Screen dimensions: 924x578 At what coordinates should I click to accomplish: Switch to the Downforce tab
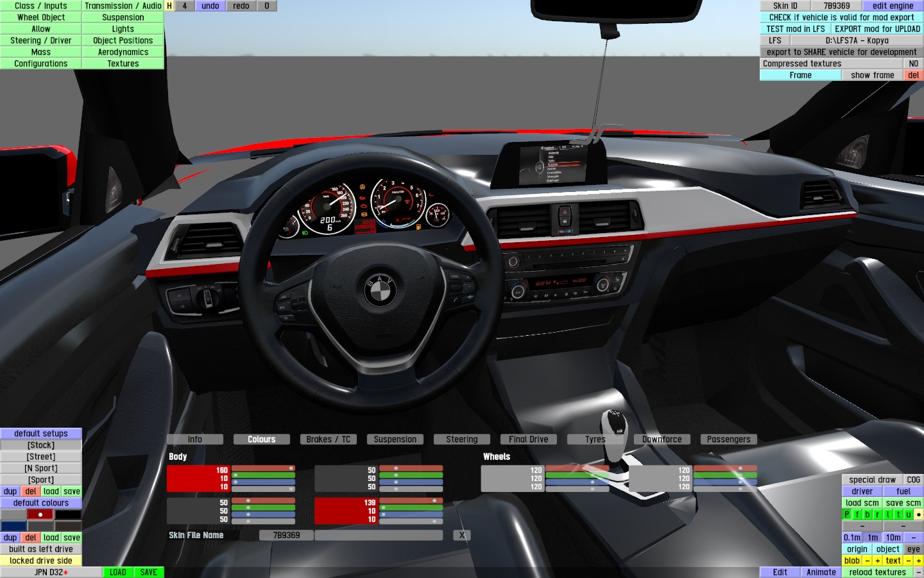coord(662,439)
